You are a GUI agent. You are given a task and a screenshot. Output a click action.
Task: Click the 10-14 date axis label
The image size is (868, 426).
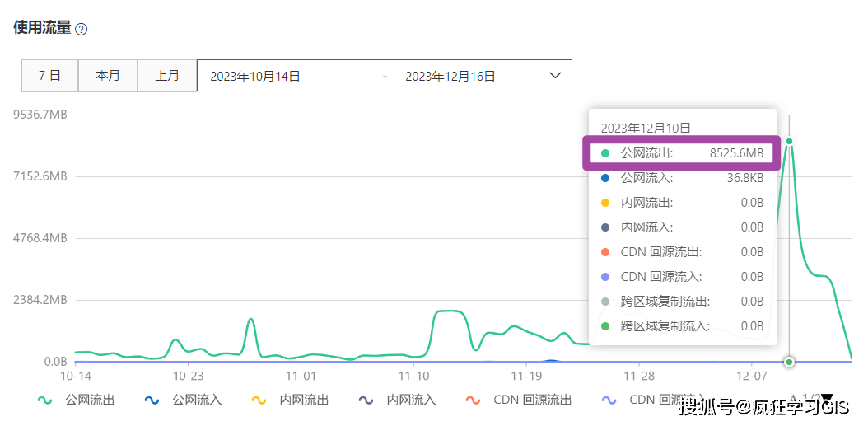pyautogui.click(x=75, y=376)
